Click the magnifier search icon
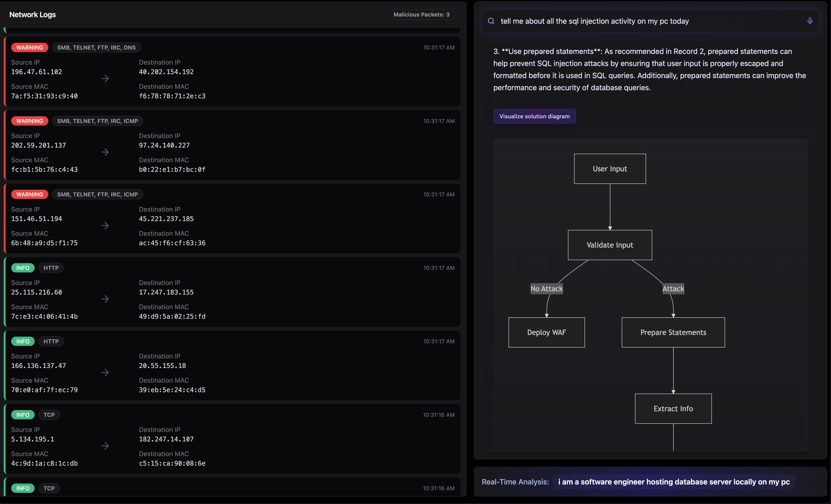831x504 pixels. [491, 21]
